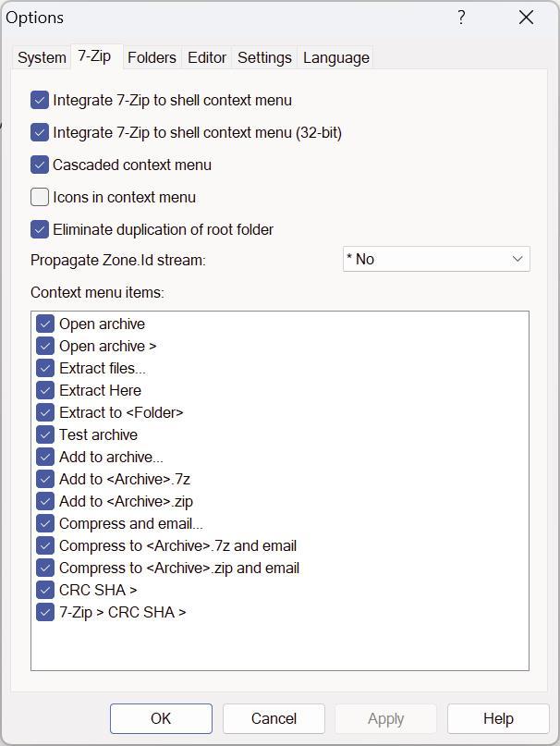
Task: Disable Compress and email... item
Action: coord(44,523)
